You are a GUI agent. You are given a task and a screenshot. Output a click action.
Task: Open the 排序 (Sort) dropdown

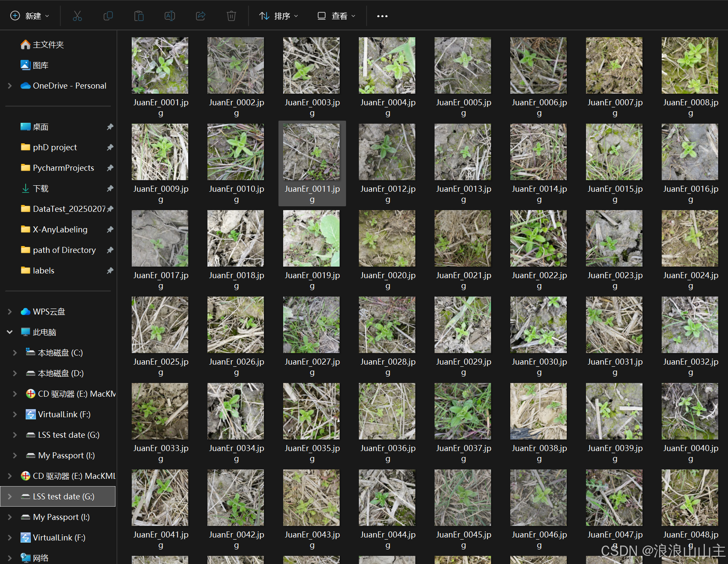pos(279,16)
